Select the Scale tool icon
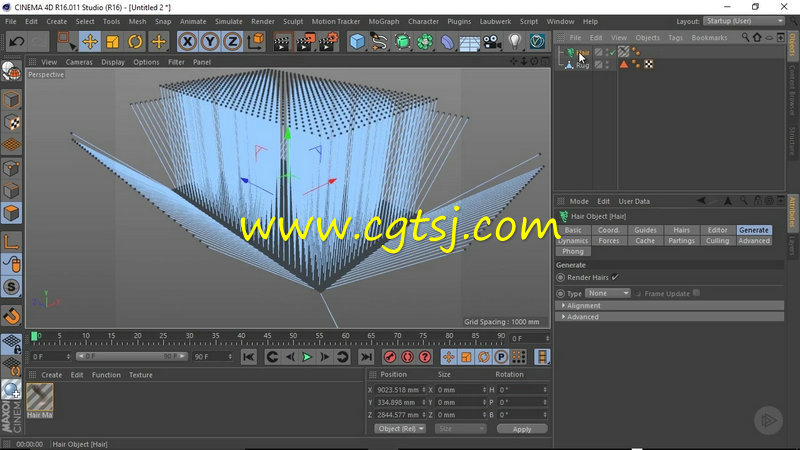Image resolution: width=800 pixels, height=450 pixels. [112, 41]
